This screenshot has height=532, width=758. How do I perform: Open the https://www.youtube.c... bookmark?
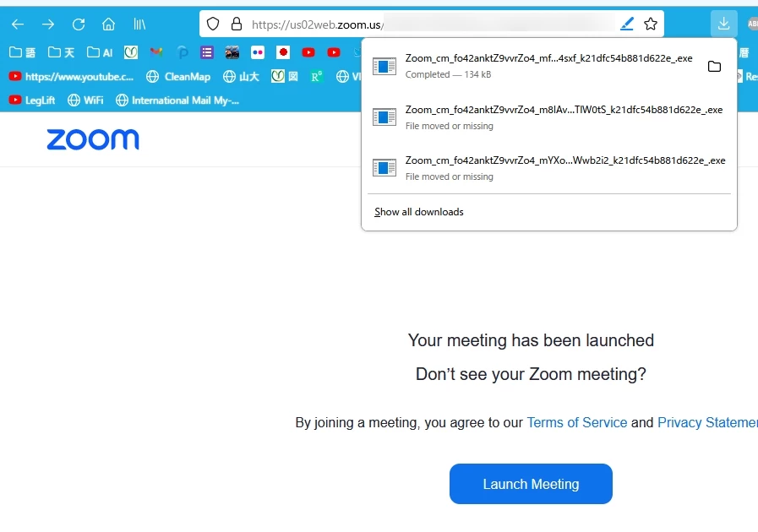coord(72,76)
